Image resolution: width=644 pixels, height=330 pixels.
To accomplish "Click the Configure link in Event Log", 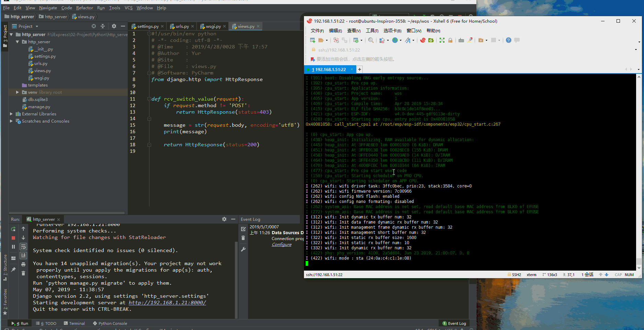I will coord(282,244).
